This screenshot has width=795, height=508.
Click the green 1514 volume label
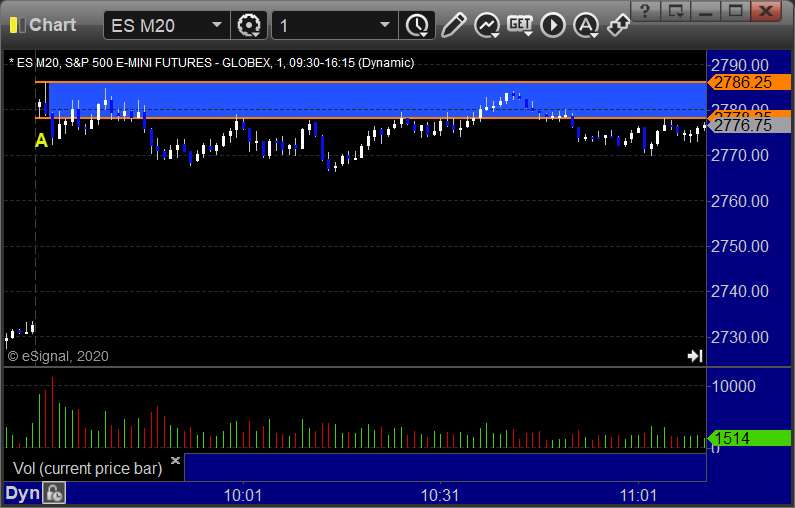pos(748,438)
